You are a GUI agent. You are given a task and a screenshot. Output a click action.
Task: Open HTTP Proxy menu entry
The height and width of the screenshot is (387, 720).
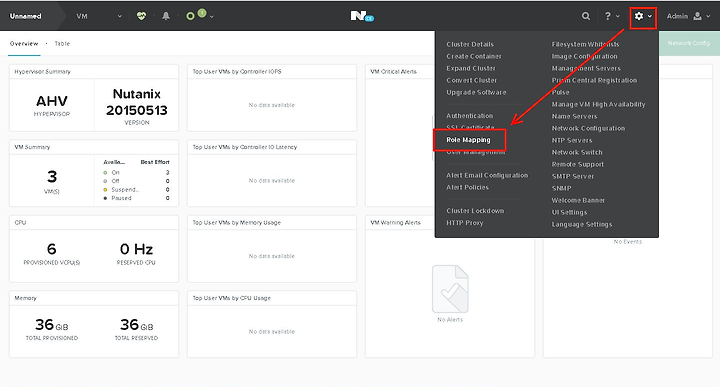tap(465, 222)
